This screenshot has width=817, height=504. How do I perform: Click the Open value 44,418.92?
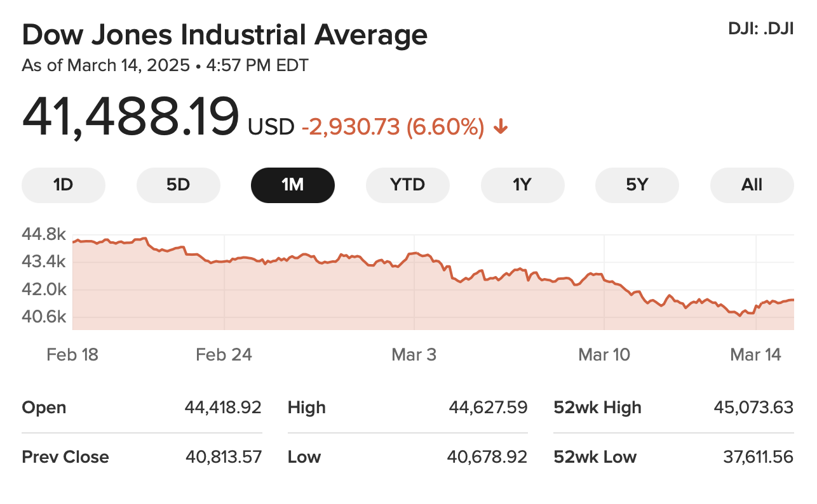tap(223, 407)
